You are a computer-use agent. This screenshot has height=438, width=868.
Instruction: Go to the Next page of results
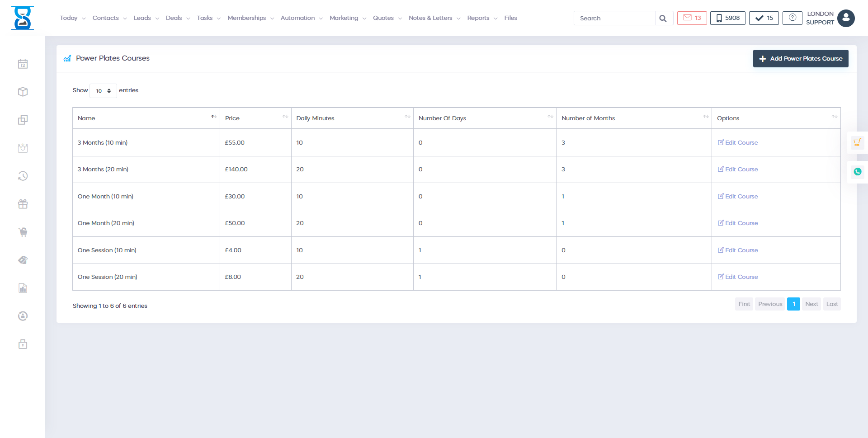(x=811, y=304)
